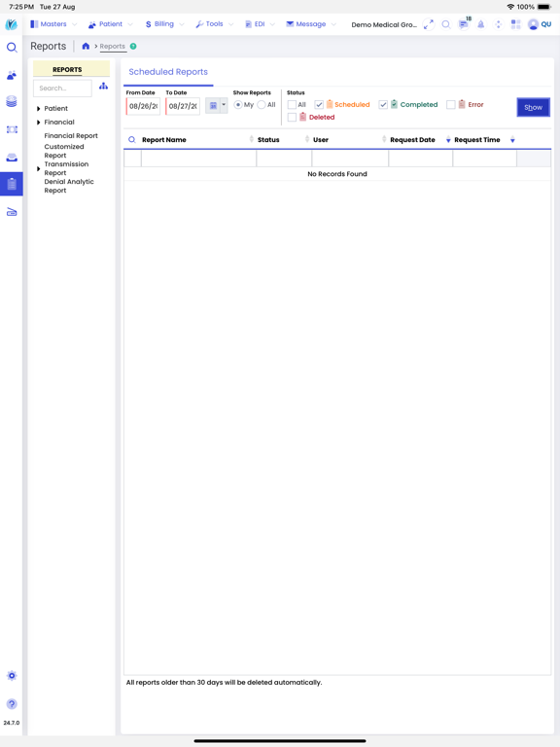Open the payment cash sidebar icon
Image resolution: width=560 pixels, height=747 pixels.
tap(12, 129)
